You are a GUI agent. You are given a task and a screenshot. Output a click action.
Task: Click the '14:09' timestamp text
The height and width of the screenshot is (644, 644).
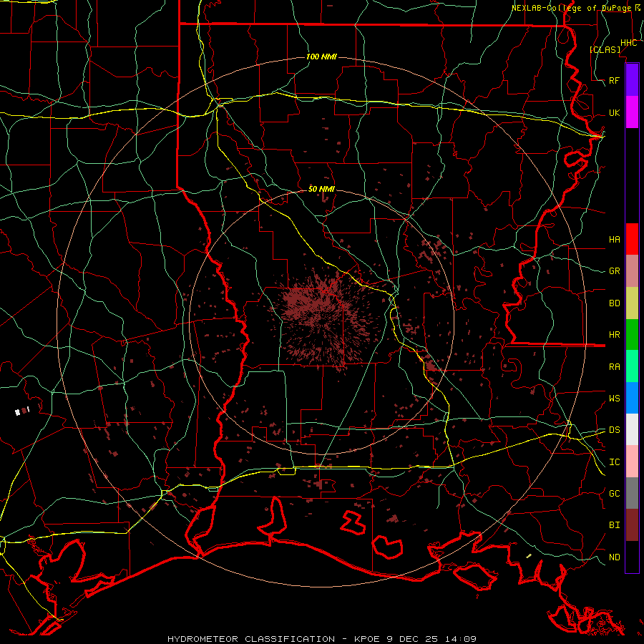click(462, 639)
